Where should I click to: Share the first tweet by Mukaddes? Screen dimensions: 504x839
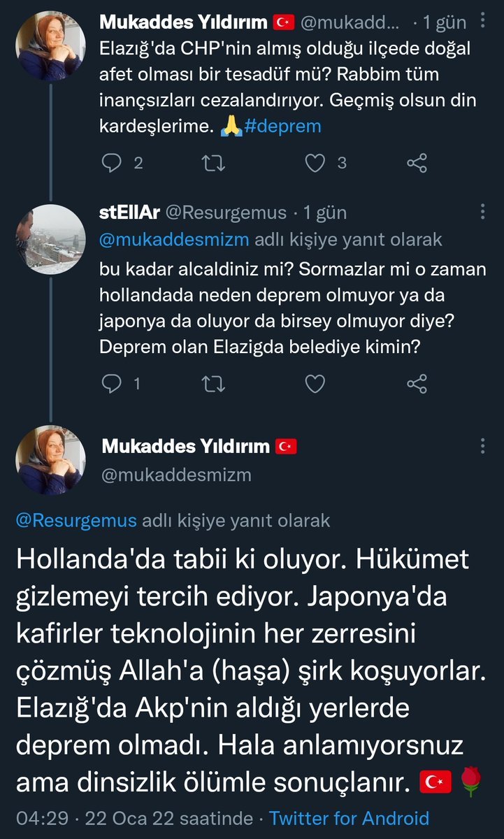[x=417, y=163]
